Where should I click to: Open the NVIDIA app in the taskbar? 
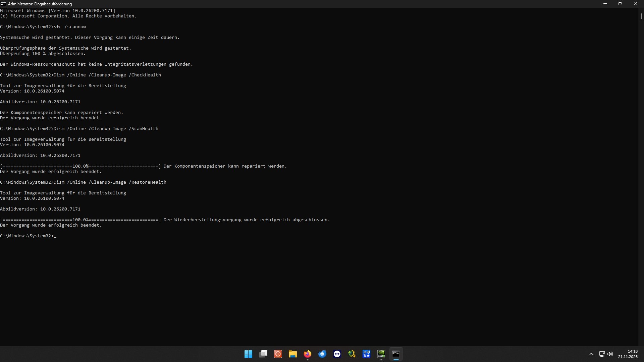[x=381, y=354]
